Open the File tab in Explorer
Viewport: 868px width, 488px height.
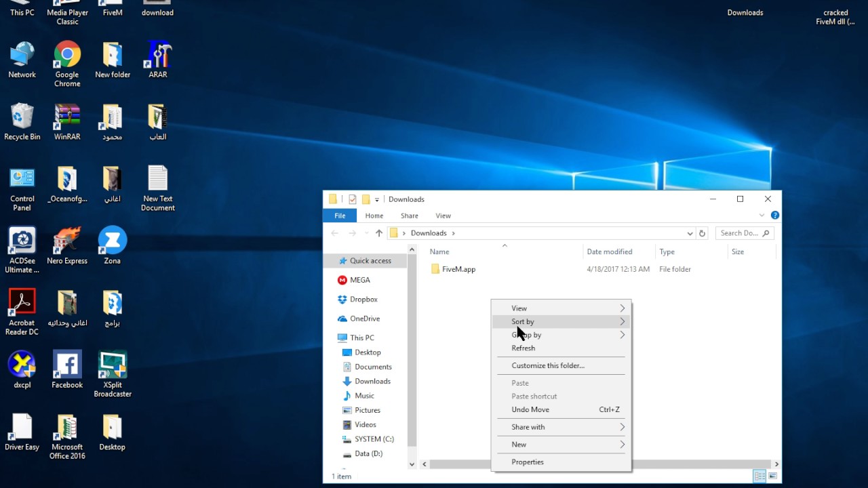(340, 216)
